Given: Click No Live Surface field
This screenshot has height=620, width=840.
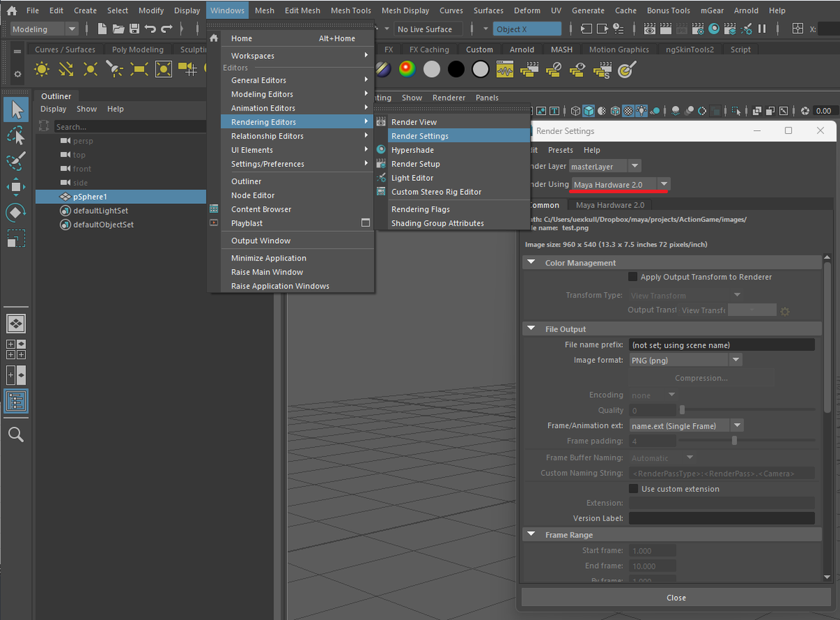Looking at the screenshot, I should [x=428, y=29].
